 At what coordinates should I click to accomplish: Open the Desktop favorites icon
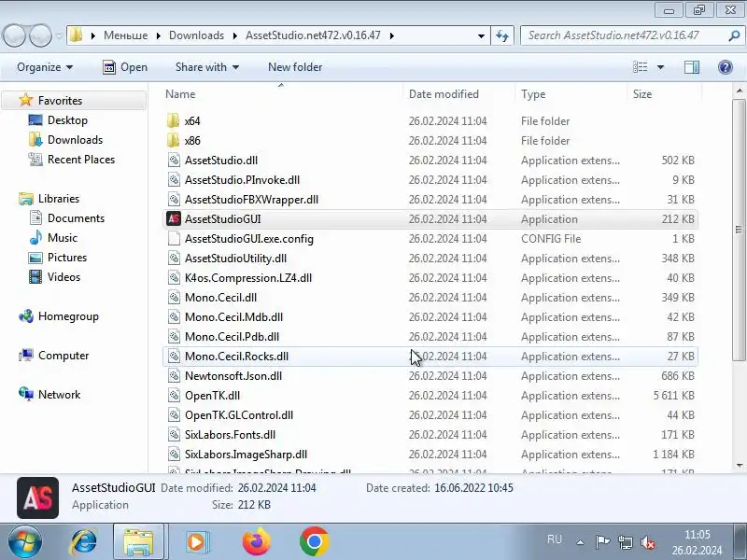35,120
